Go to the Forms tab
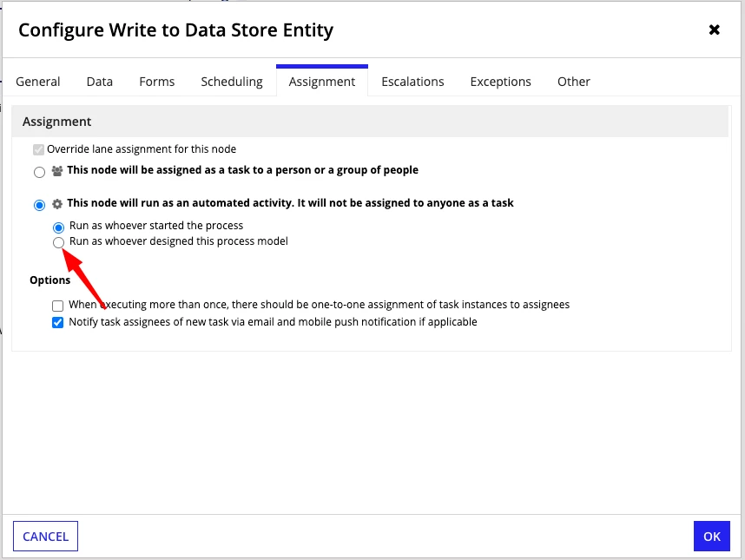Screen dimensions: 745x560 [x=157, y=82]
